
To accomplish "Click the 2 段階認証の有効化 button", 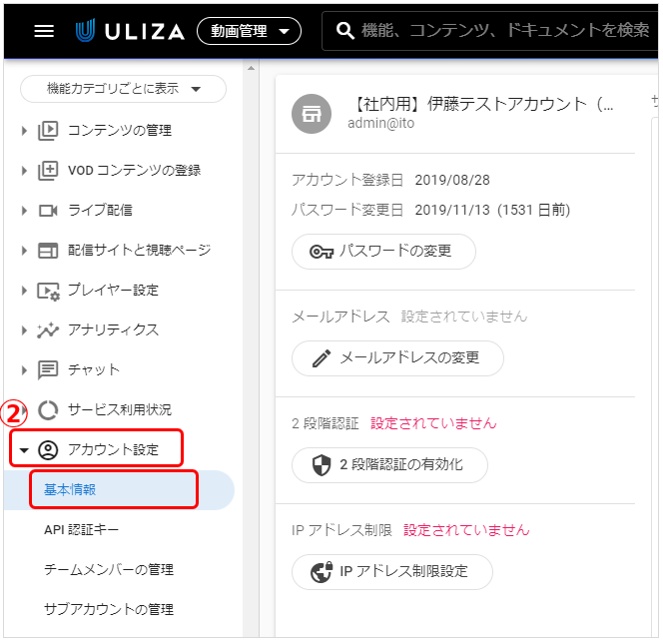I will click(x=389, y=465).
